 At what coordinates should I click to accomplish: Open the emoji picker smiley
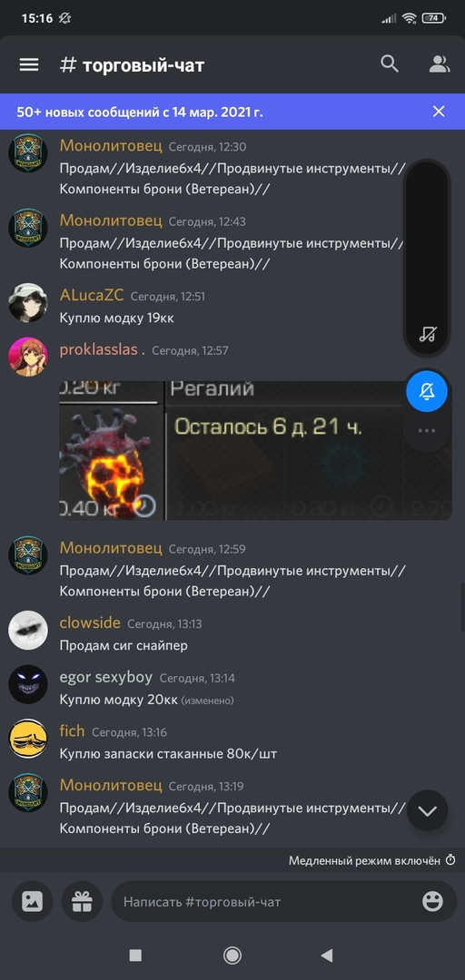click(432, 901)
